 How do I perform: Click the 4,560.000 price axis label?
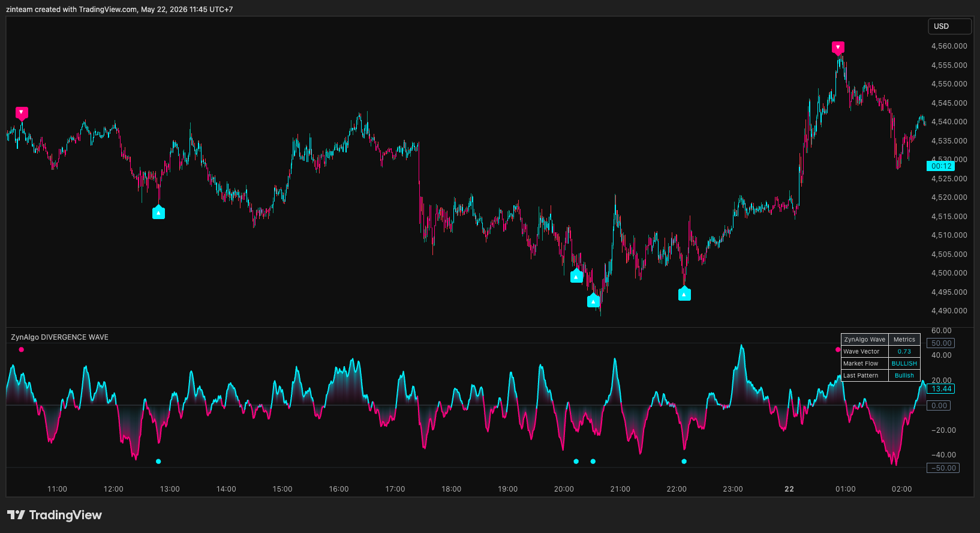click(x=949, y=46)
